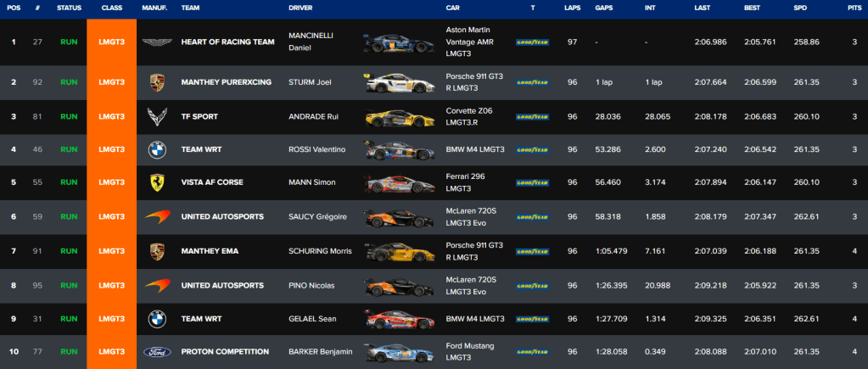Click Ferrari shield in Vista AF Corse row

[x=157, y=182]
